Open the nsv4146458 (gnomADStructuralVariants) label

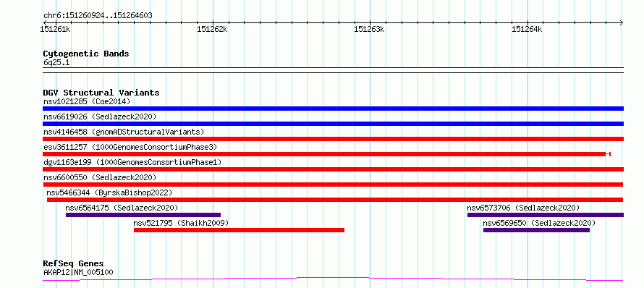point(124,132)
